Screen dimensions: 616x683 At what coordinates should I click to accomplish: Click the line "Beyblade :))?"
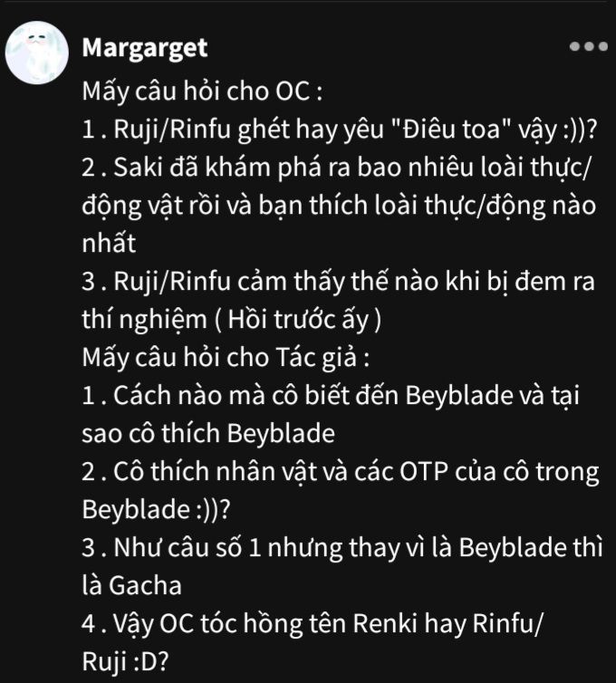[156, 510]
